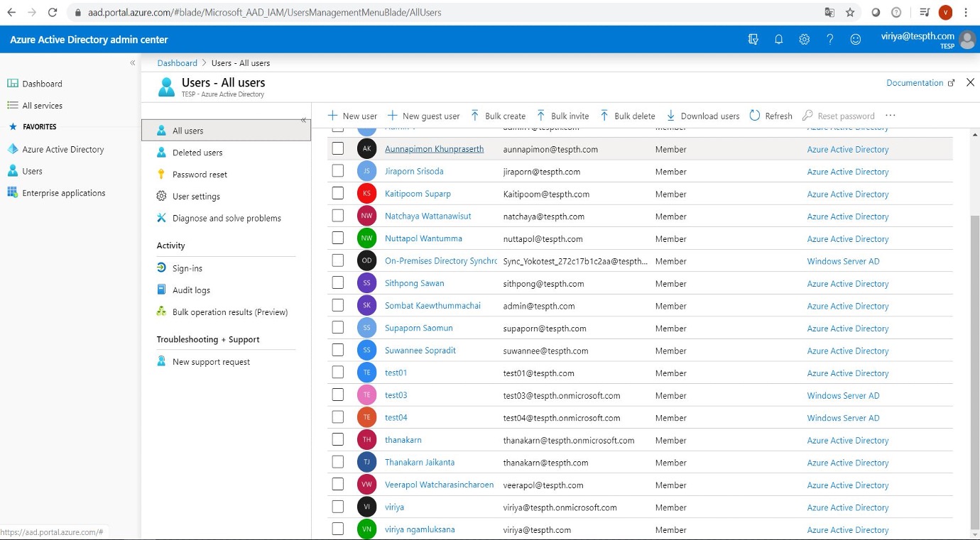
Task: Click the Azure Active Directory favorites icon
Action: [x=12, y=149]
